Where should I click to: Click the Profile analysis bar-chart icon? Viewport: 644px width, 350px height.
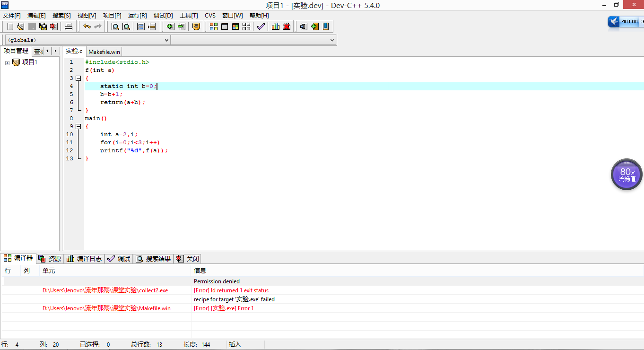pos(276,26)
